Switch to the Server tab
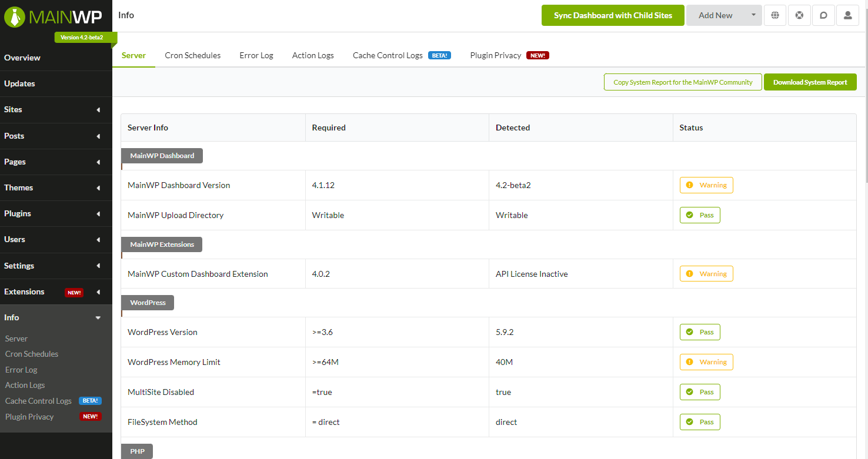 tap(133, 55)
